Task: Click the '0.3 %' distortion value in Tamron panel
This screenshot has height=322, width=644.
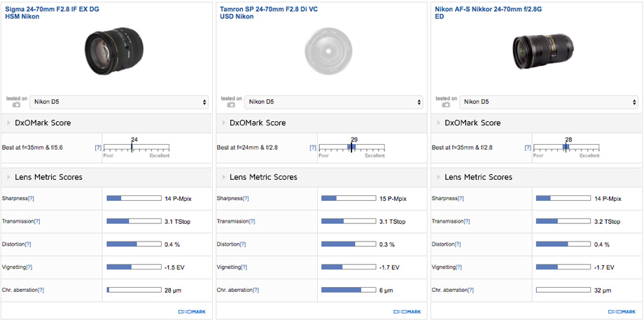Action: [x=387, y=244]
